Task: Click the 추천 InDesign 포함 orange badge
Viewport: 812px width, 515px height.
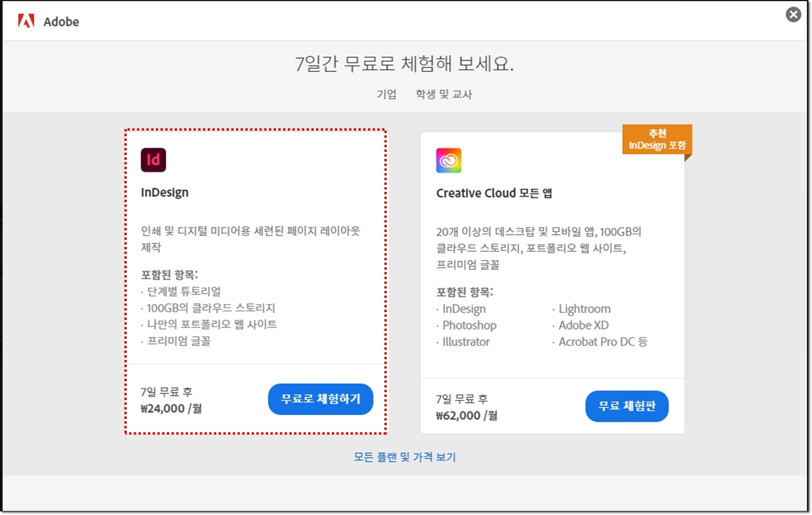Action: click(x=657, y=139)
